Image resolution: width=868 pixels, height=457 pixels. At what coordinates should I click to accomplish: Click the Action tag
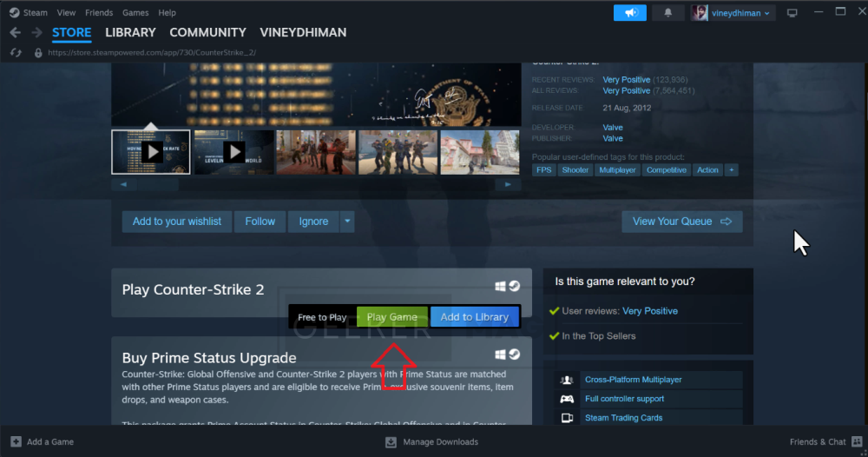(x=707, y=170)
